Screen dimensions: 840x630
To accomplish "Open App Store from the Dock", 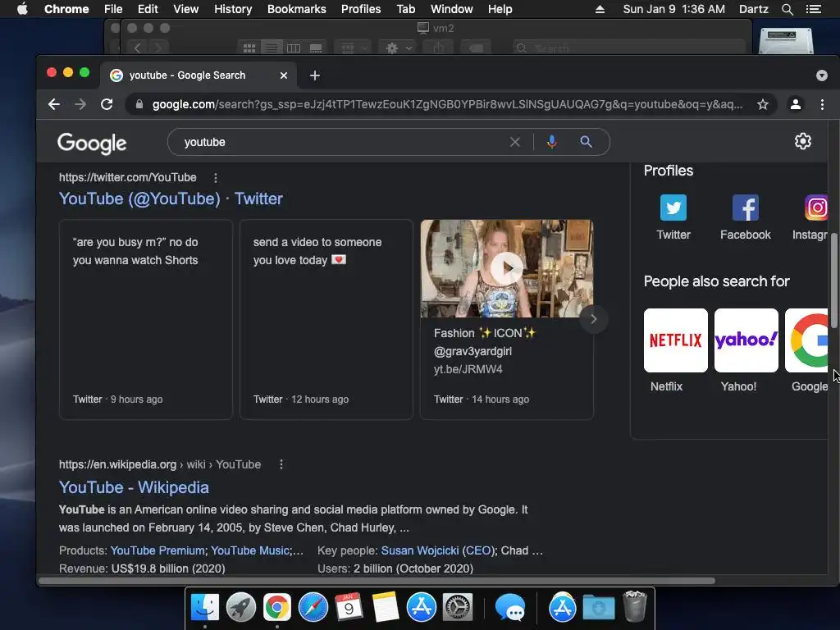I will [x=421, y=608].
